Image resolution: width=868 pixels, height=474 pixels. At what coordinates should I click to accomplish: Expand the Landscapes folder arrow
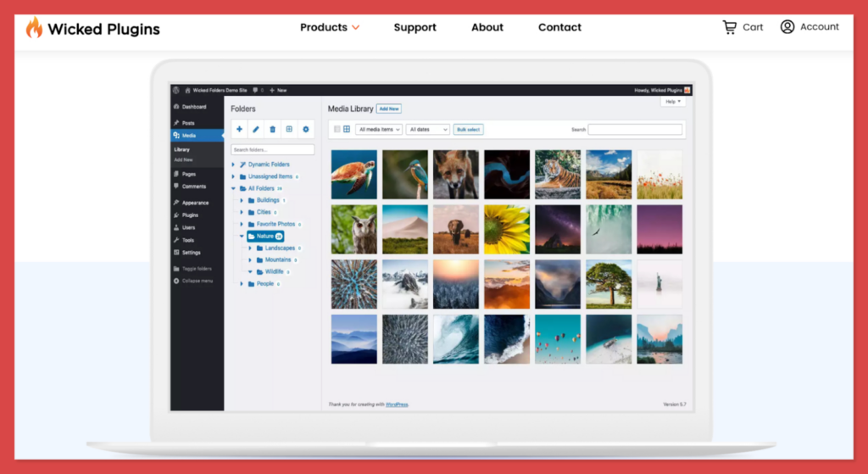[x=250, y=248]
